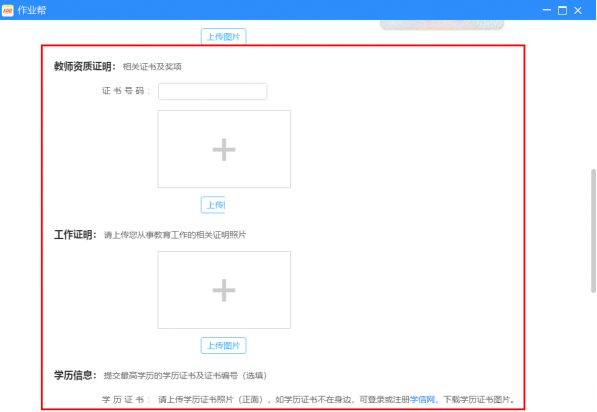Click the 相关证书及奖项 hint text

[x=152, y=67]
